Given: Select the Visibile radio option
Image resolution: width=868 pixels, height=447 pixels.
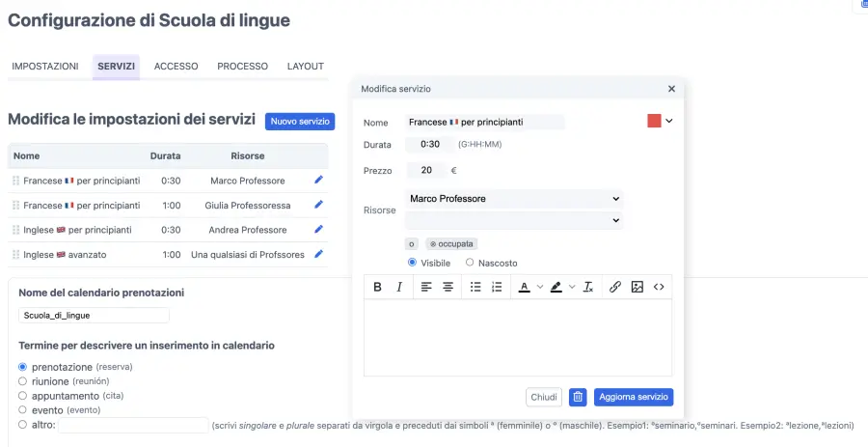Looking at the screenshot, I should coord(413,263).
